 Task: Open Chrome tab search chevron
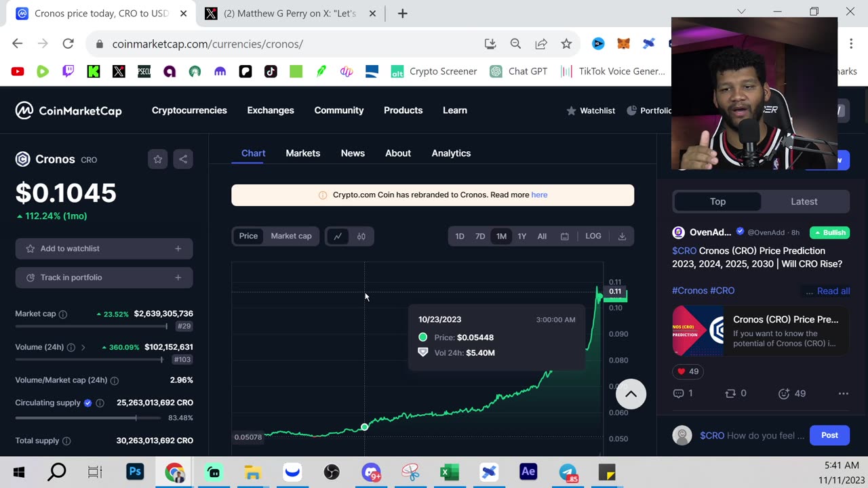[x=741, y=12]
